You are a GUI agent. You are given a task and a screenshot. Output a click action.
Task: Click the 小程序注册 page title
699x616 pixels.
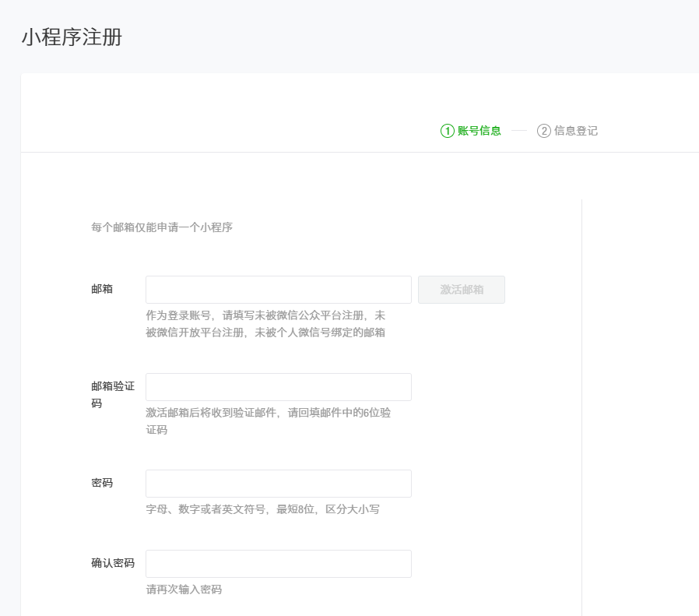click(x=72, y=36)
